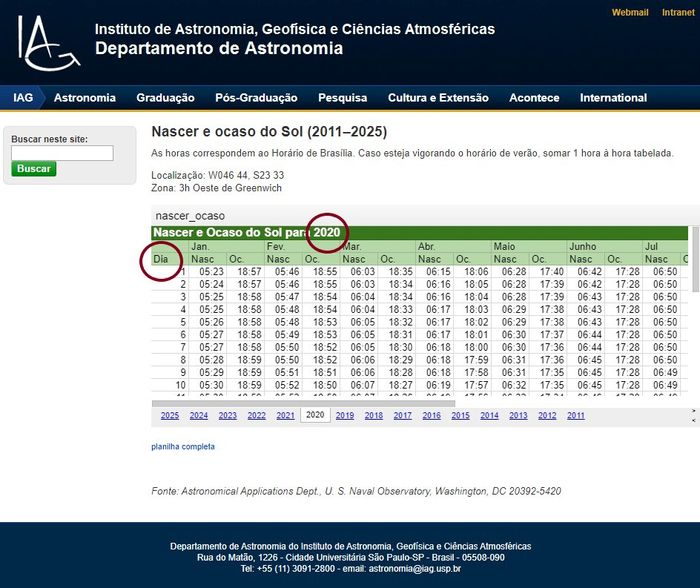Open the Intranet link

click(x=678, y=13)
